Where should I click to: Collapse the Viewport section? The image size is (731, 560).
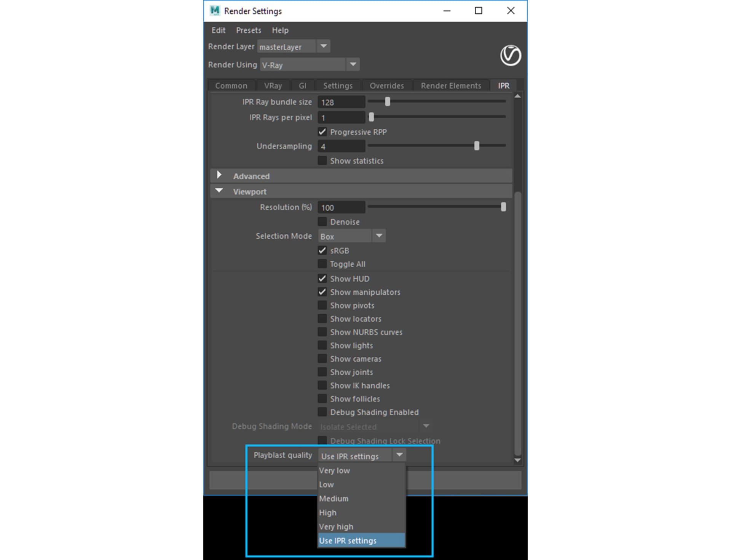click(219, 190)
